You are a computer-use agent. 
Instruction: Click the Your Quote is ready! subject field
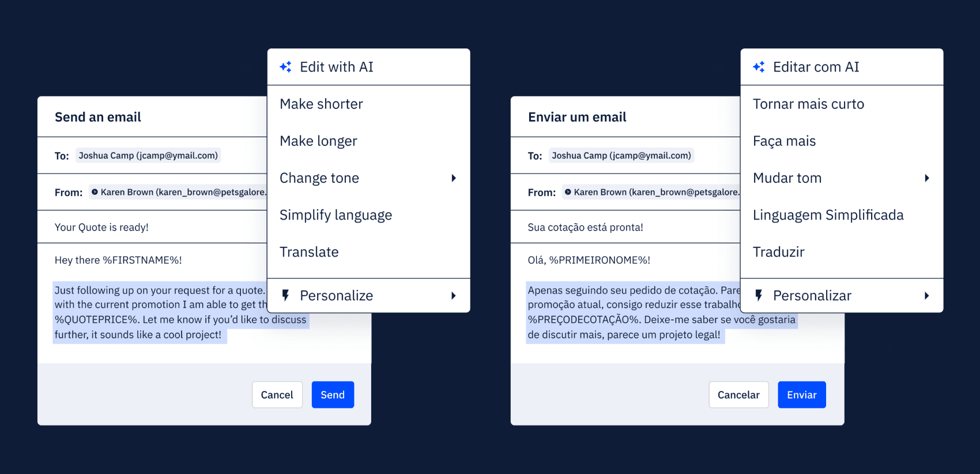click(101, 227)
